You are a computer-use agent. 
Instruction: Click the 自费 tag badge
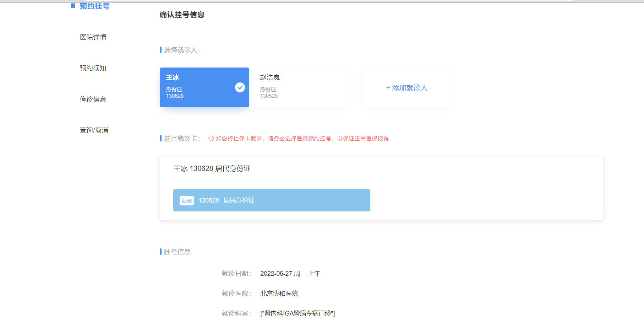pos(187,201)
